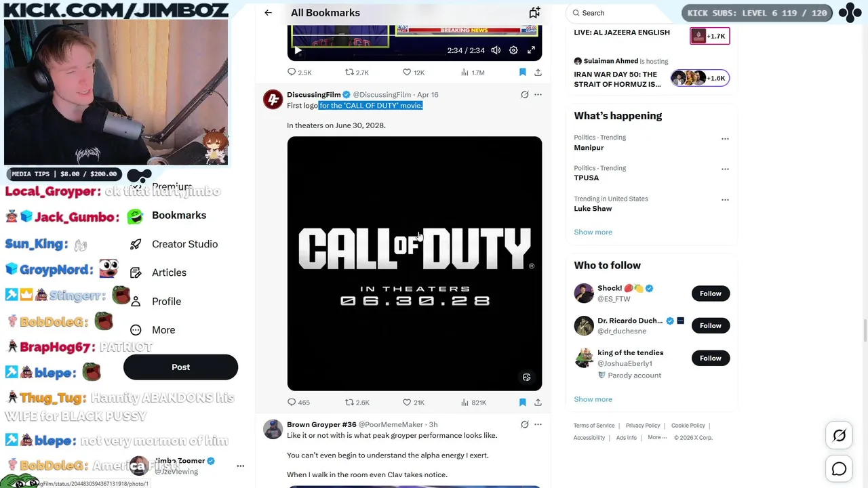Expand more options on DiscussingFilm post
Screen dimensions: 868x488
click(x=538, y=95)
